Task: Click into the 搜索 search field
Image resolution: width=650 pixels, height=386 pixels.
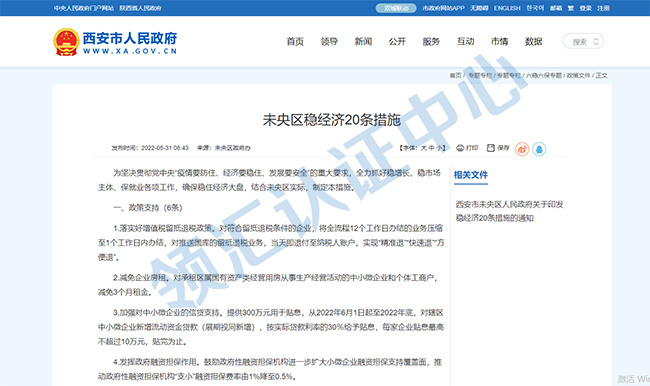Action: 580,41
